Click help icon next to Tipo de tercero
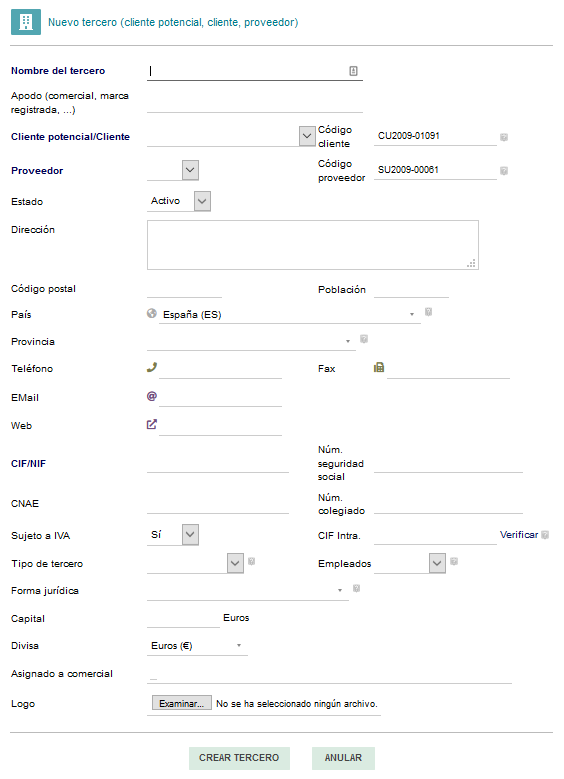564x779 pixels. point(251,561)
